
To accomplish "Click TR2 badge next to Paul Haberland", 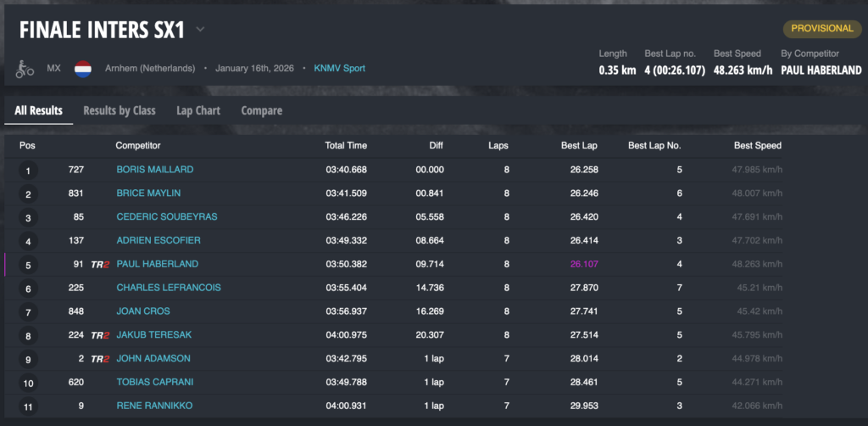I will click(x=101, y=264).
